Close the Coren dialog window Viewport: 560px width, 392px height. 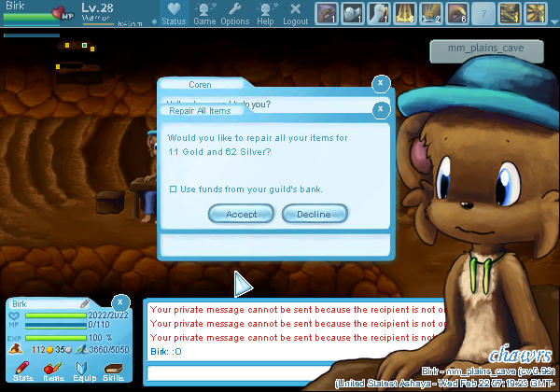[380, 84]
